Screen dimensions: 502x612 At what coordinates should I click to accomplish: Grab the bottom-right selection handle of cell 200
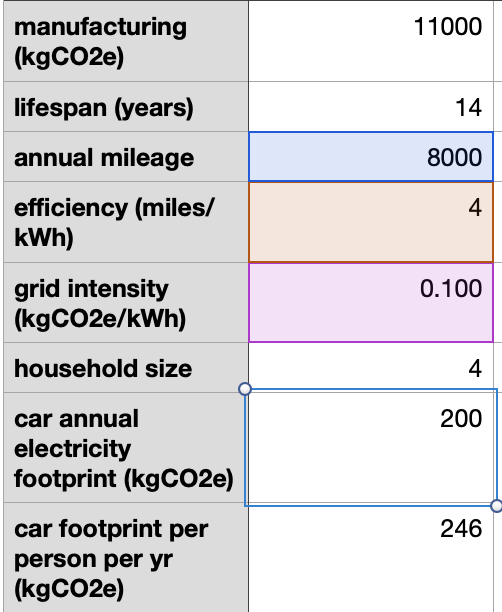[x=497, y=506]
